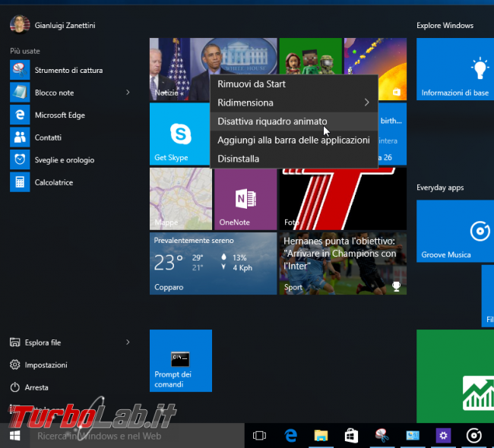Image resolution: width=494 pixels, height=448 pixels.
Task: Expand the Ridimensiona submenu arrow
Action: [366, 103]
